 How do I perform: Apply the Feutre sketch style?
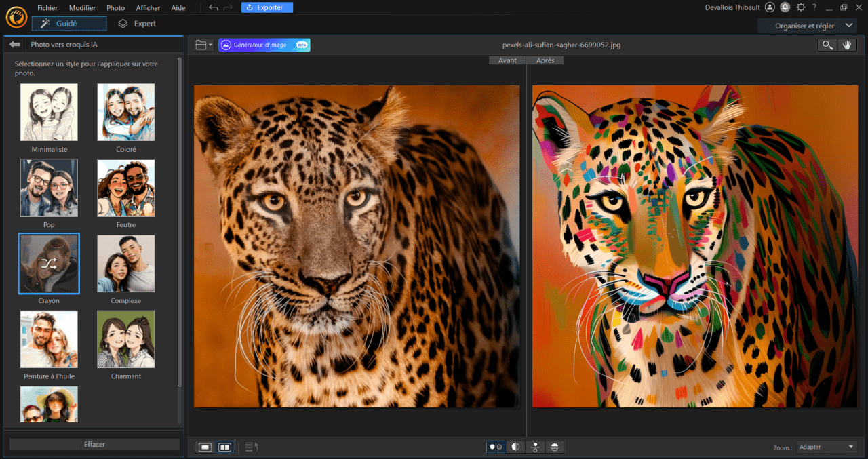pyautogui.click(x=125, y=188)
